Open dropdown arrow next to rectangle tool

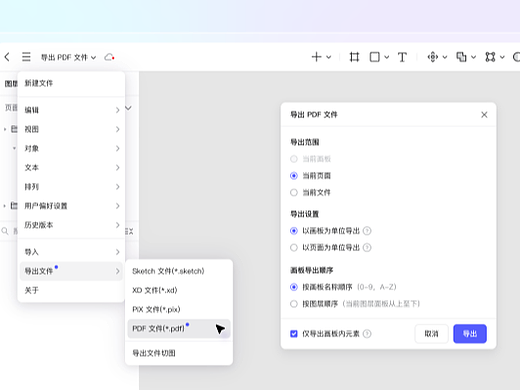[387, 57]
